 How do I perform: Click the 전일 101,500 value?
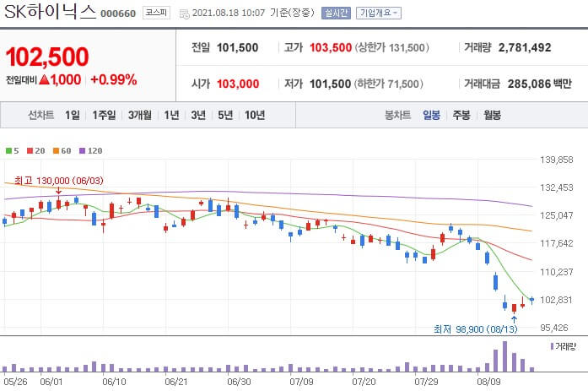[x=237, y=47]
